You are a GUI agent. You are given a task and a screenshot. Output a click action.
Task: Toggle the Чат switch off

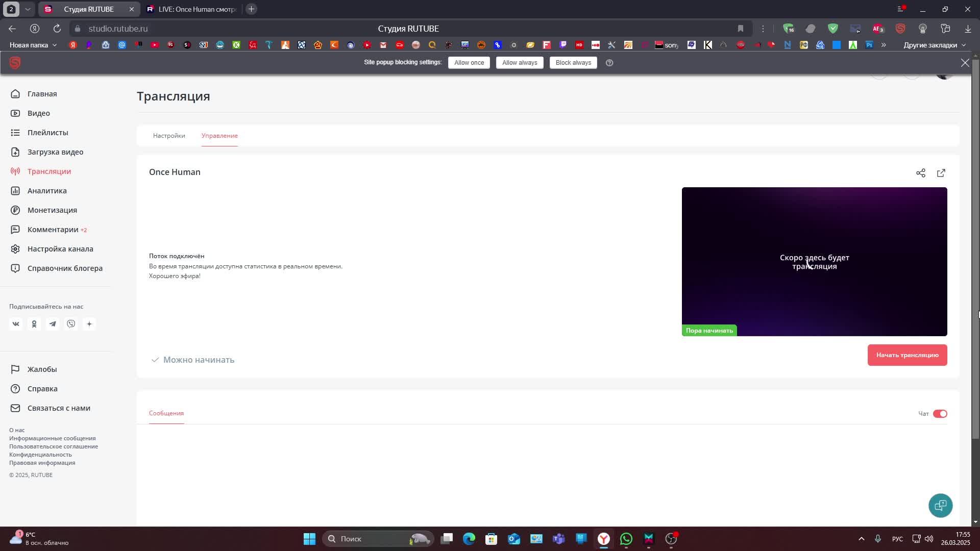(x=940, y=414)
